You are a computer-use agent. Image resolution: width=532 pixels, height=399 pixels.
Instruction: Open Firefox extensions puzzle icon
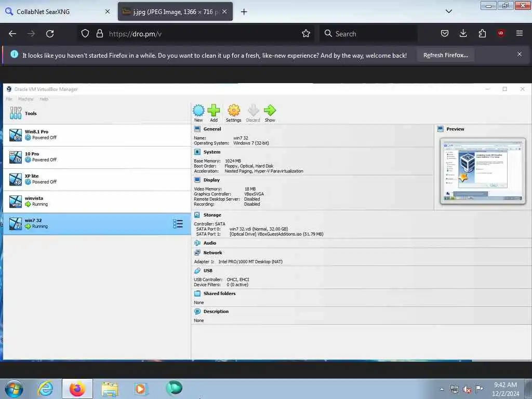click(x=482, y=33)
